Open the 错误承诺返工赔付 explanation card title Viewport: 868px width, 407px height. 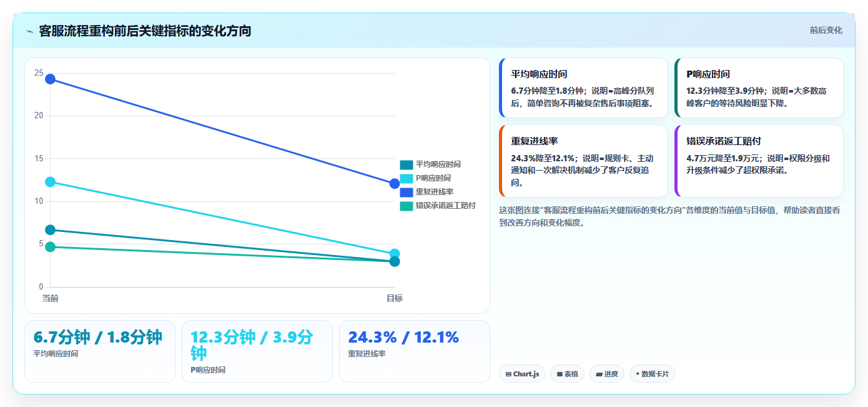(724, 141)
